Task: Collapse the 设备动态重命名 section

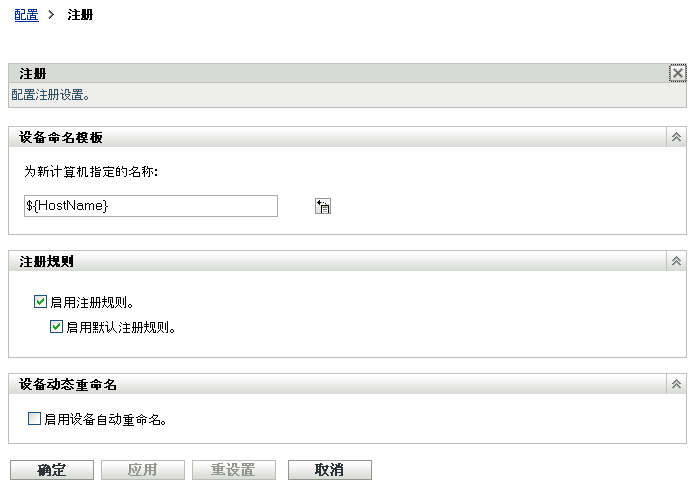Action: point(676,384)
